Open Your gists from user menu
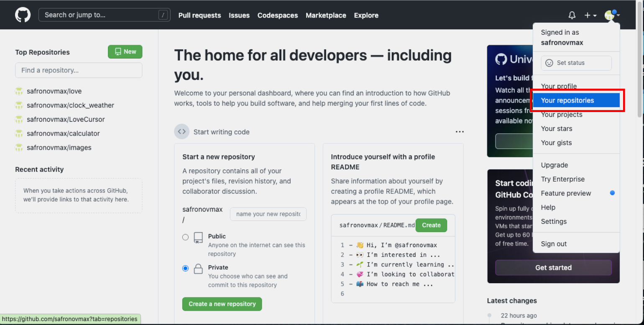The image size is (644, 325). coord(576,143)
